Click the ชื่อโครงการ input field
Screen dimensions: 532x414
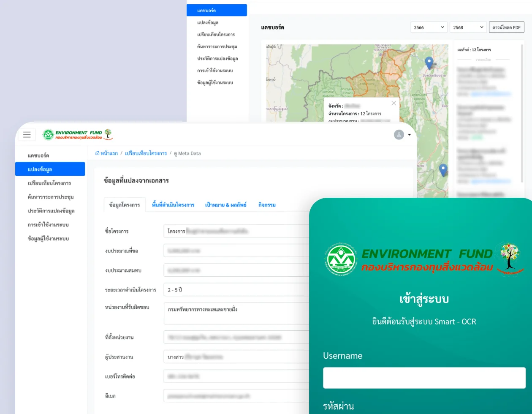click(x=236, y=231)
